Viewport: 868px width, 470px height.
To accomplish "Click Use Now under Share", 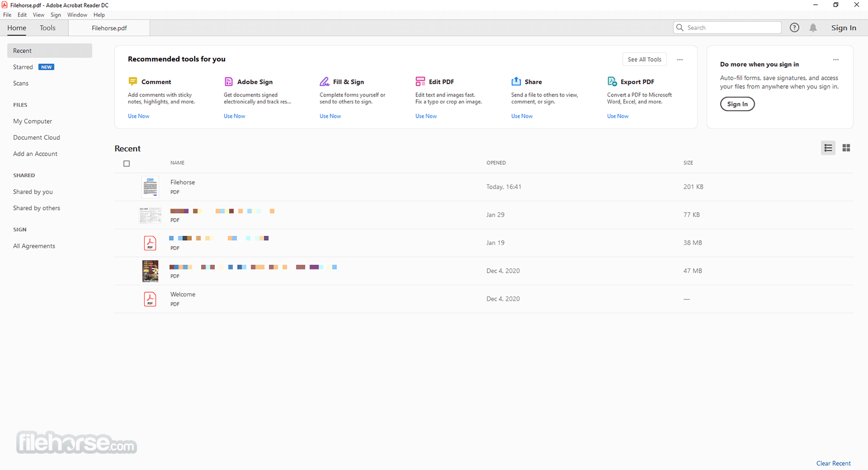I will pos(522,116).
